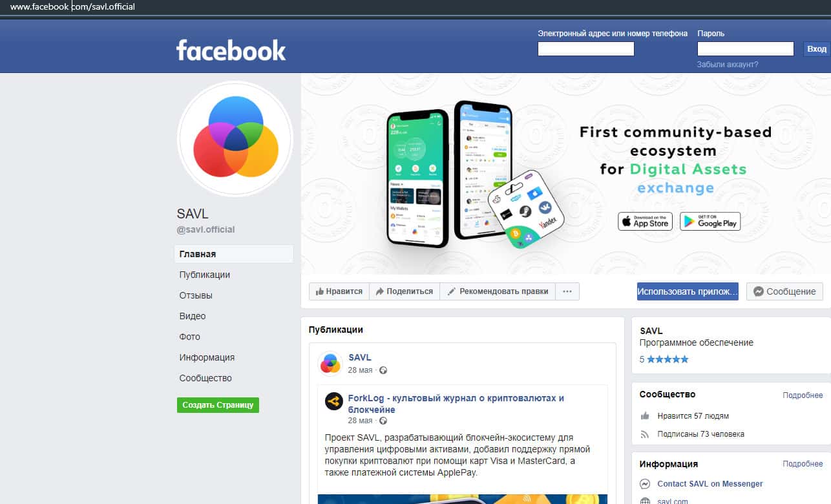Click the globe privacy icon beside SAVL post date
Viewport: 831px width, 504px height.
coord(383,370)
